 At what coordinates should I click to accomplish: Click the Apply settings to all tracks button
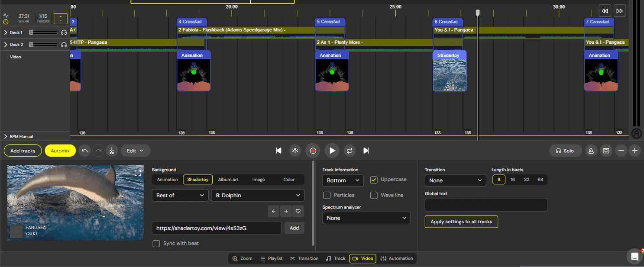(461, 222)
